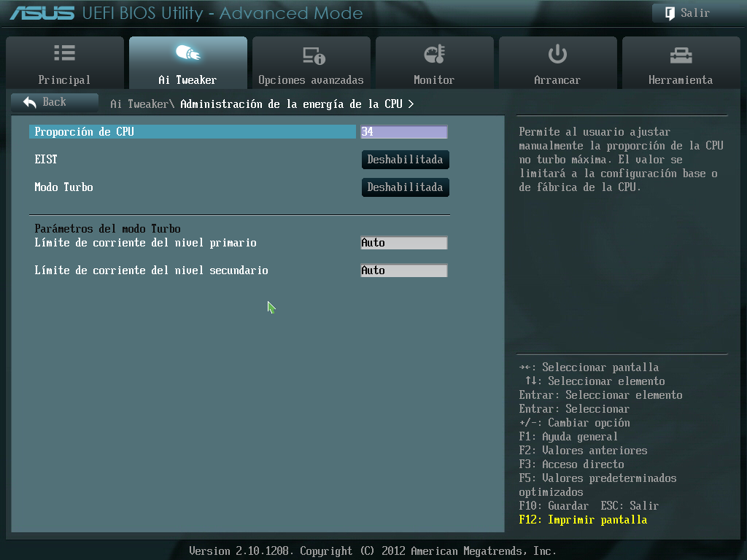Click the Ai Tweaker rocket icon

pyautogui.click(x=188, y=52)
